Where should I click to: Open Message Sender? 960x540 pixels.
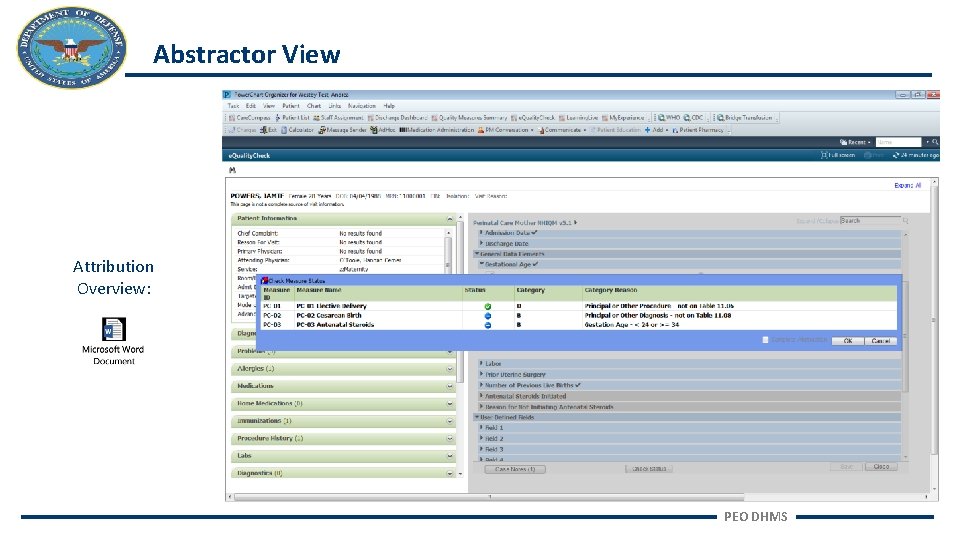click(342, 130)
